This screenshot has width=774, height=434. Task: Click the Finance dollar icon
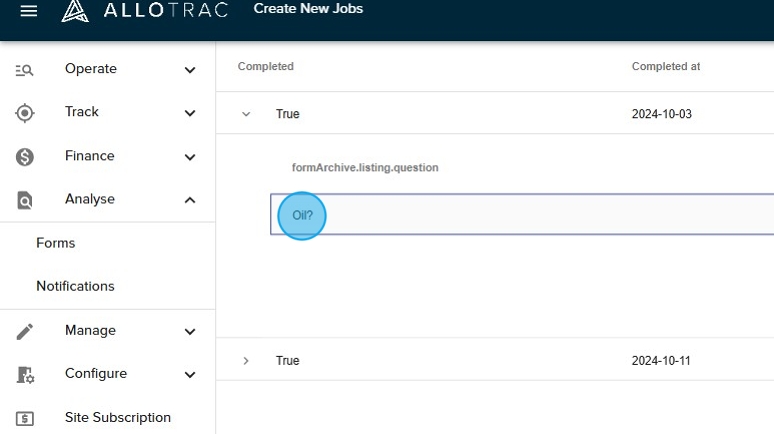(x=25, y=157)
